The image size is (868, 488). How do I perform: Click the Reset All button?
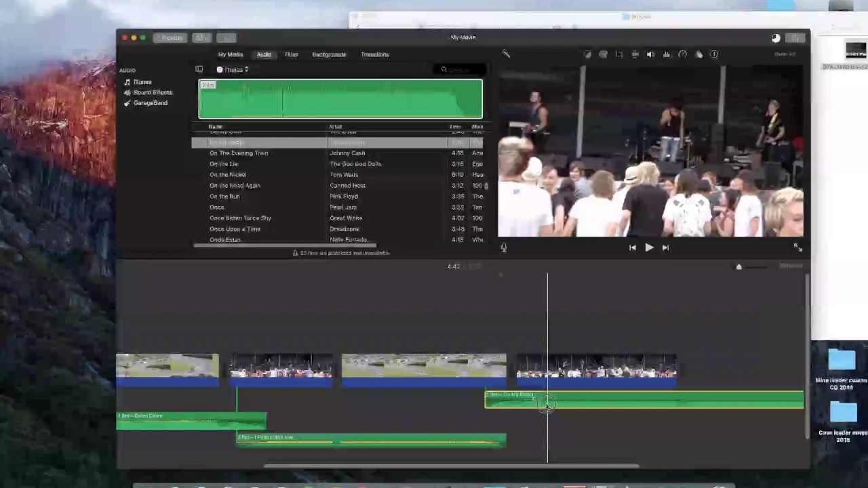(x=785, y=54)
